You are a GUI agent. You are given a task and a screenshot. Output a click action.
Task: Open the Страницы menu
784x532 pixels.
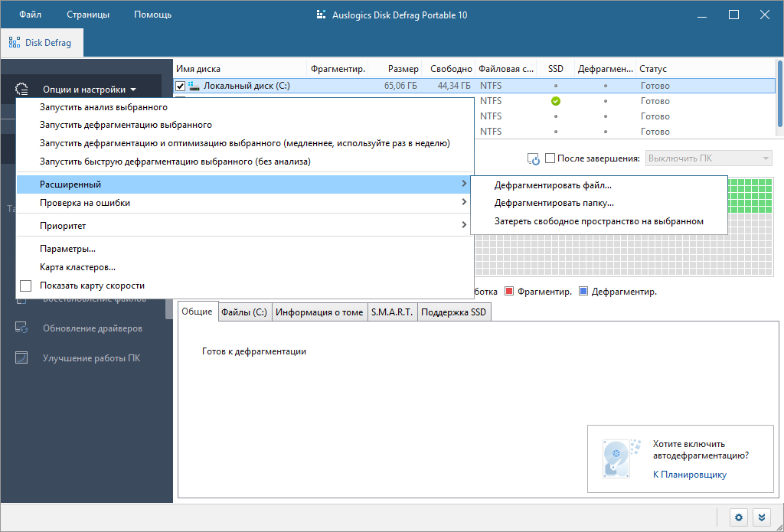coord(88,15)
